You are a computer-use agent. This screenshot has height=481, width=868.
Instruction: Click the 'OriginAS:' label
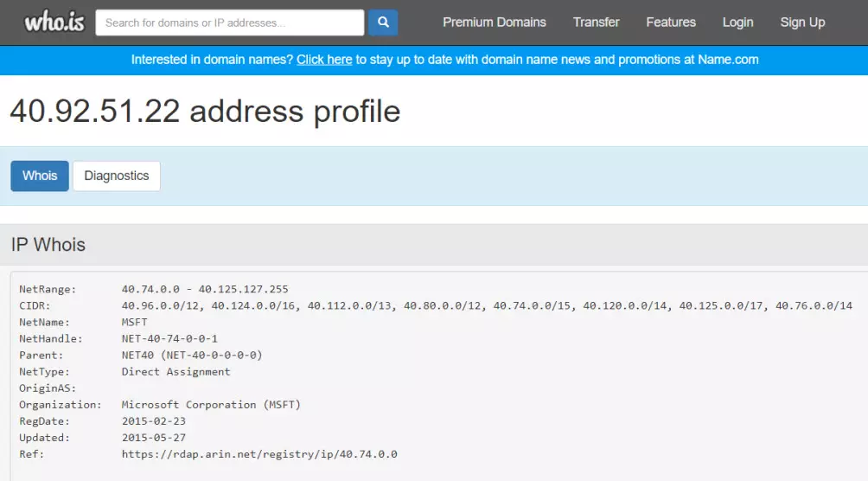tap(48, 388)
